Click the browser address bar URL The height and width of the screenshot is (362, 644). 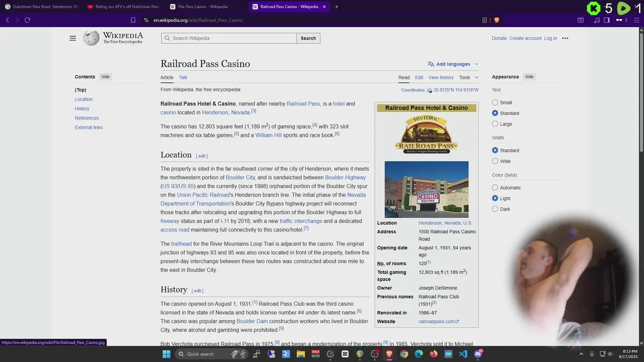point(198,20)
